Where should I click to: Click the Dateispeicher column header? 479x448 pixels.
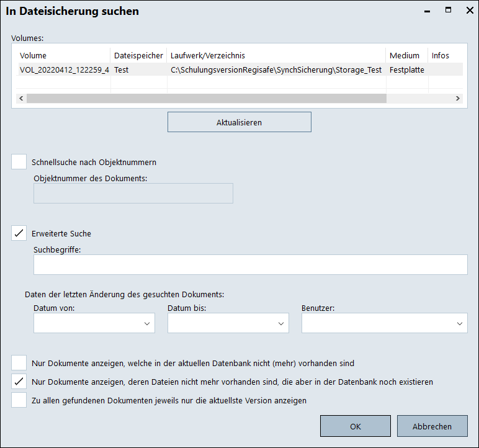coord(138,56)
